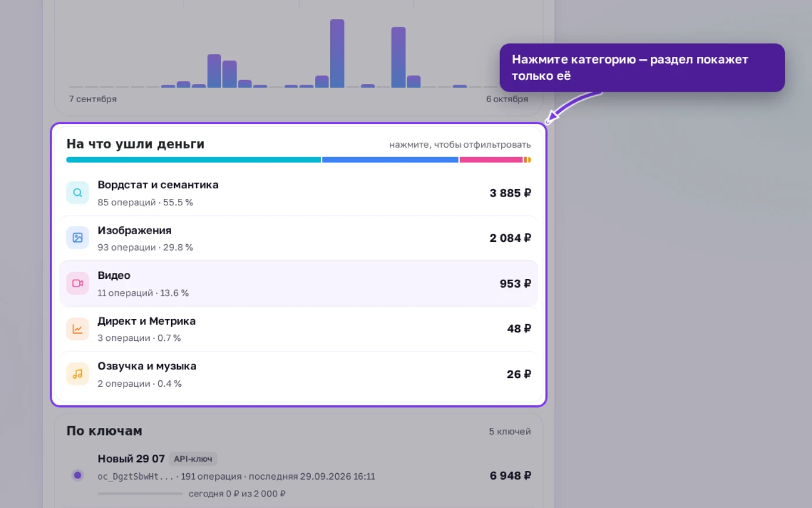This screenshot has width=812, height=508.
Task: Click the 6 октября date label
Action: click(507, 99)
